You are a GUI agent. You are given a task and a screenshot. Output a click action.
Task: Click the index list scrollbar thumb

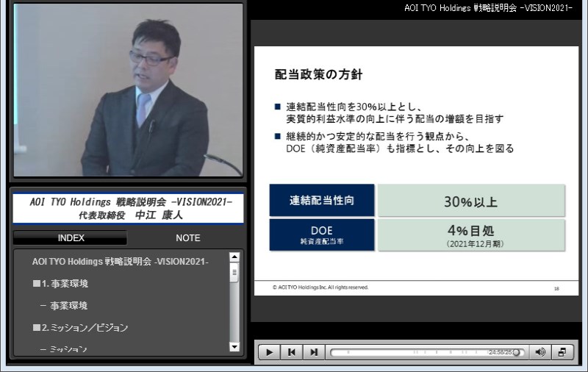234,273
